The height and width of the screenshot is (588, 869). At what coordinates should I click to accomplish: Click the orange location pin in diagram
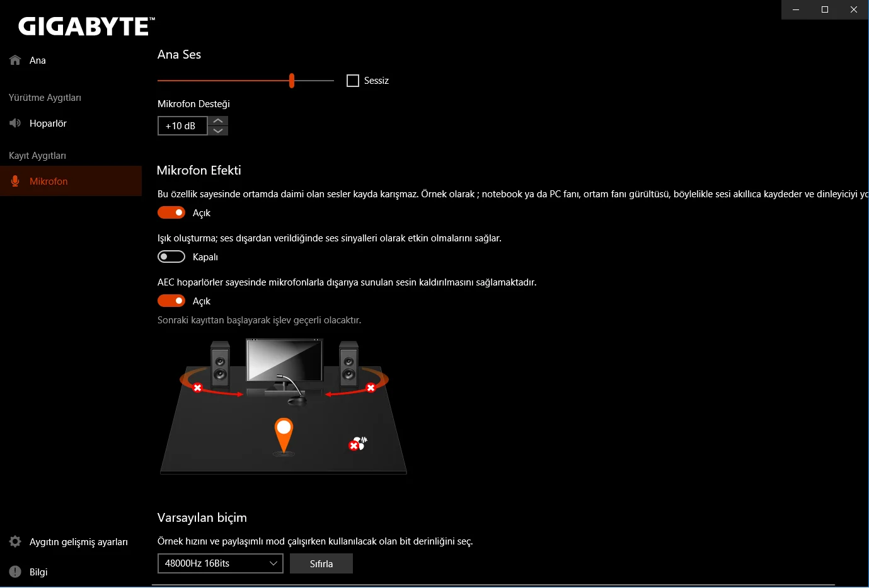click(284, 435)
